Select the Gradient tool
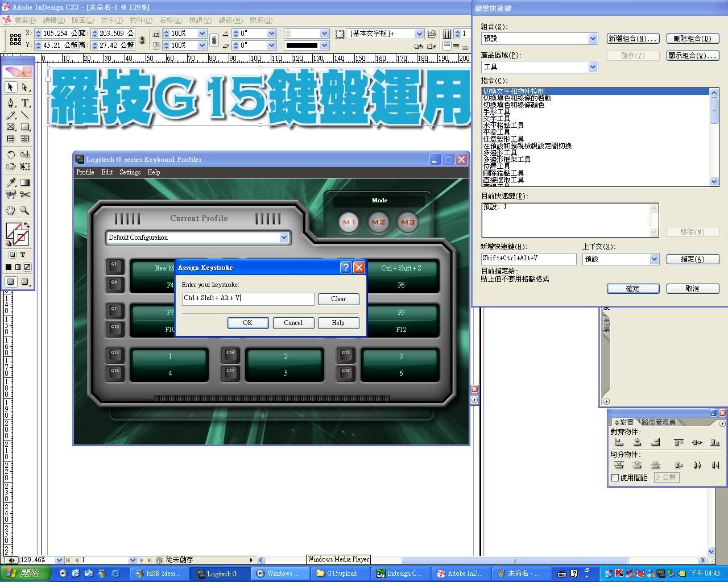Screen dimensions: 728x582 pos(25,182)
